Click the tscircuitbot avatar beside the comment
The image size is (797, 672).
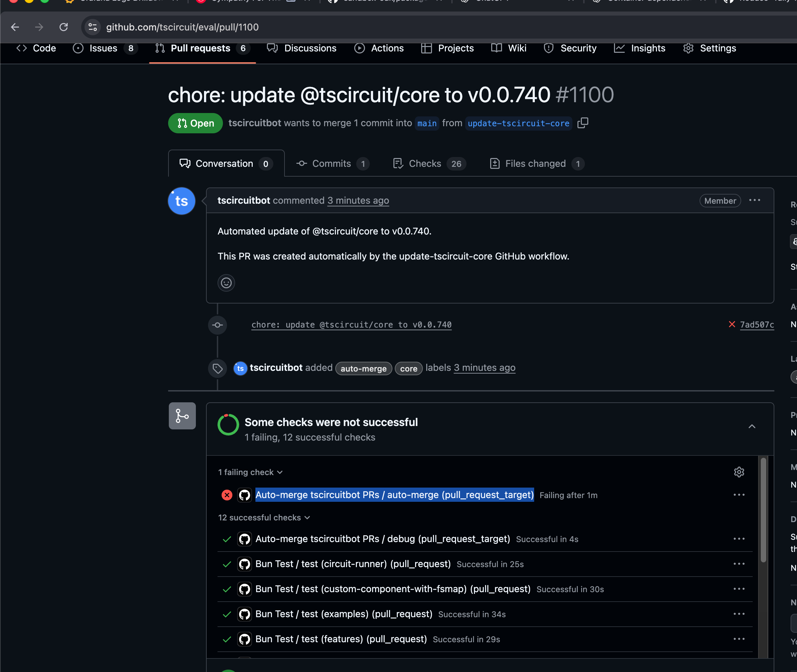(x=182, y=201)
